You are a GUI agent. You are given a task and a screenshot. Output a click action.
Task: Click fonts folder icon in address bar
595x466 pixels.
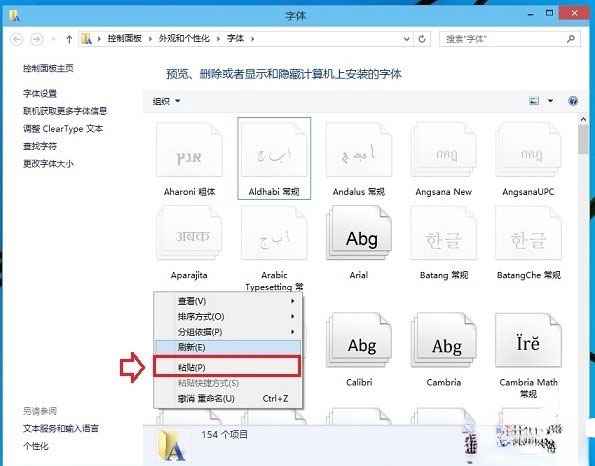pos(87,39)
